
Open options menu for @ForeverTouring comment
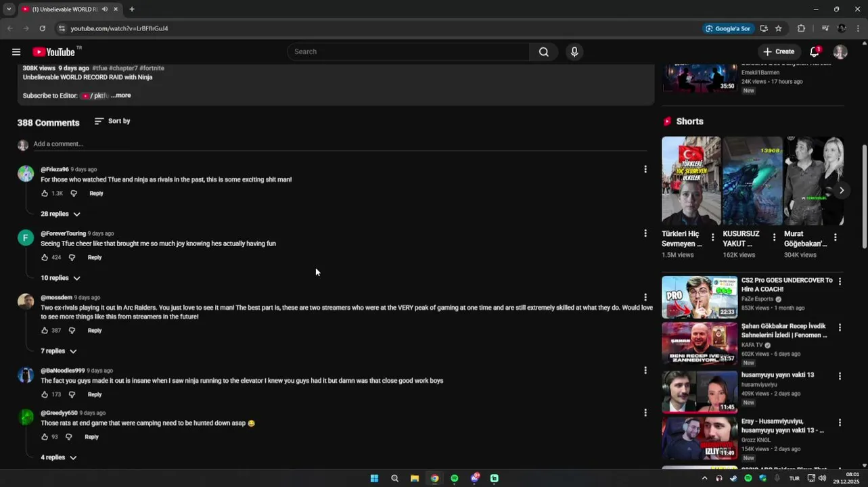(645, 233)
